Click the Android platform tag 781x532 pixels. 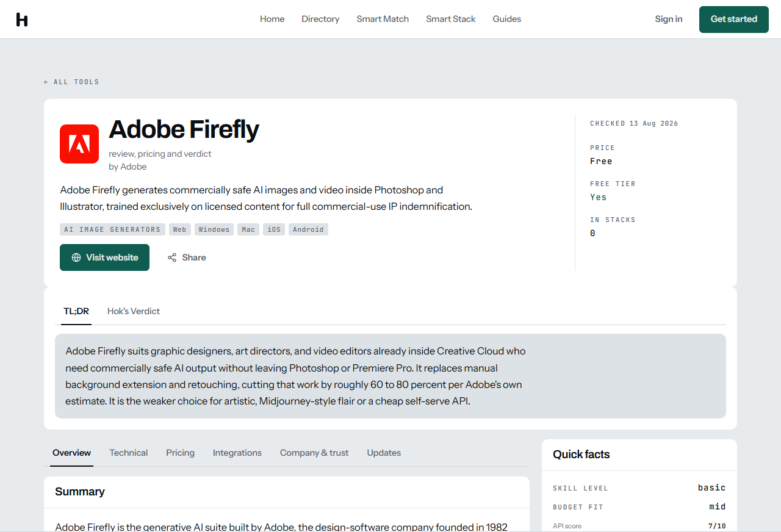coord(308,229)
